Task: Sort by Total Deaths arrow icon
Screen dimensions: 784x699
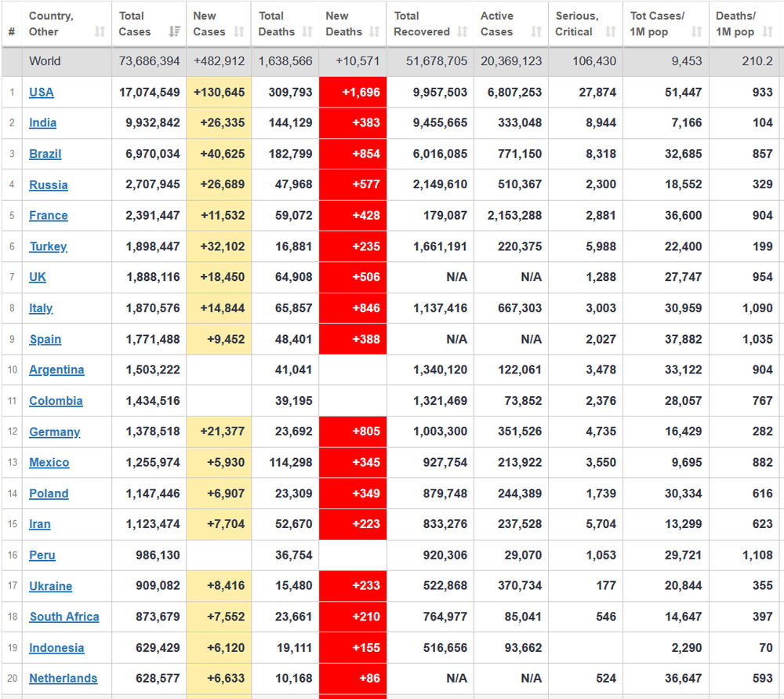Action: pyautogui.click(x=307, y=32)
